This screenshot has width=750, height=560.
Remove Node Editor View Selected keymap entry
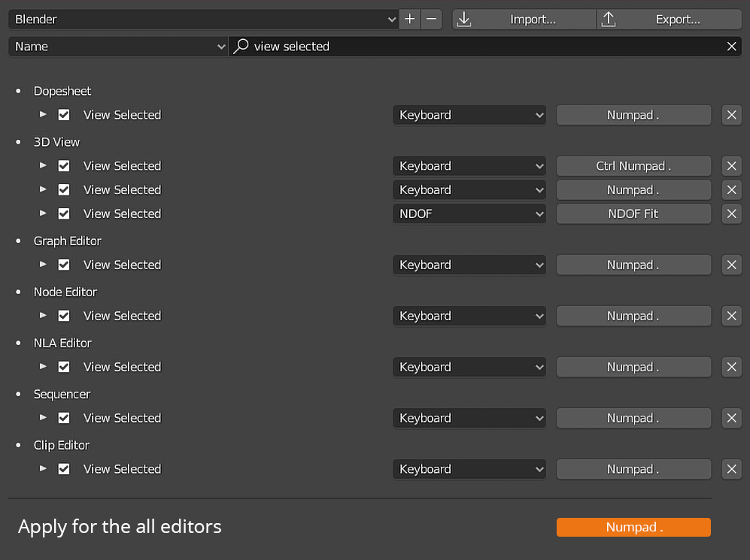coord(731,316)
